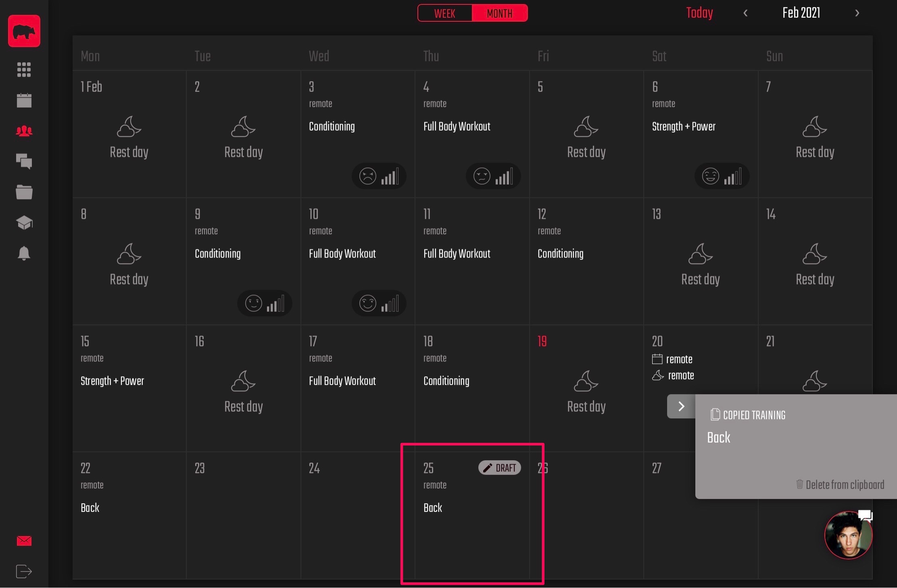Switch to MONTH view
The width and height of the screenshot is (897, 588).
[x=500, y=13]
